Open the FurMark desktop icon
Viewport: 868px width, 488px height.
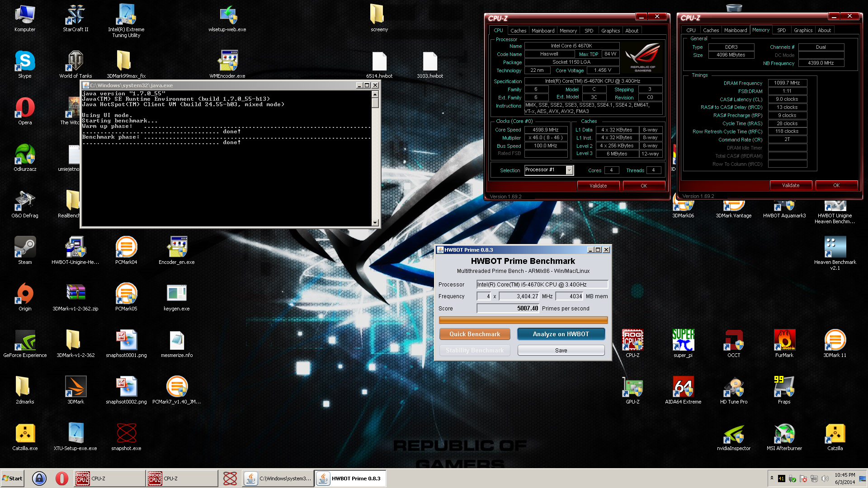(784, 344)
